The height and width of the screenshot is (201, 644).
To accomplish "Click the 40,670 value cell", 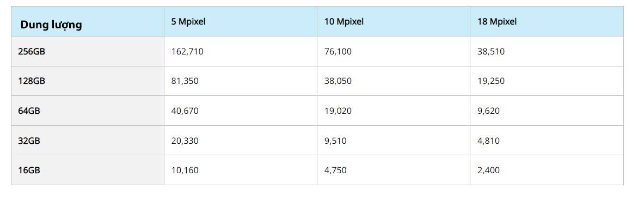I will (x=241, y=111).
